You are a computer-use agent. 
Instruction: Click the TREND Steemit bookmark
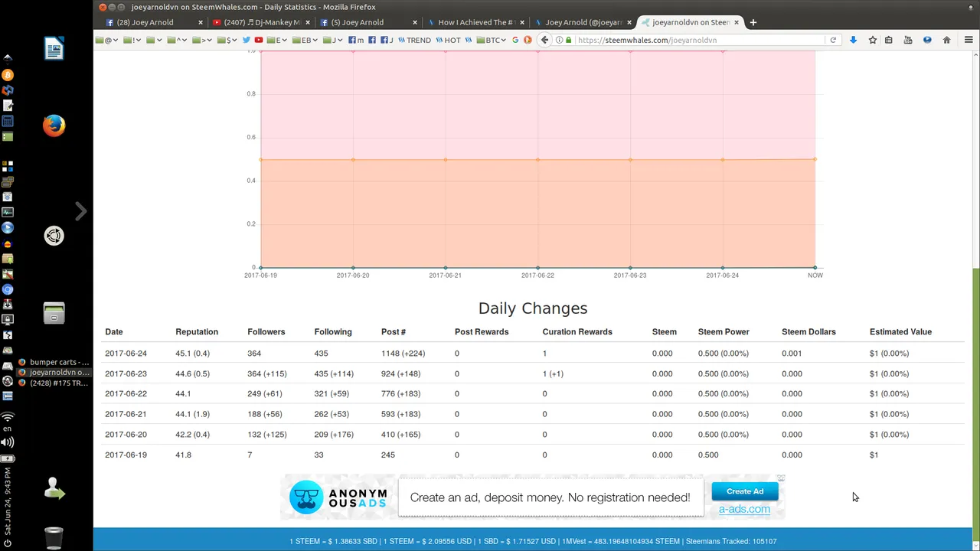[x=414, y=40]
